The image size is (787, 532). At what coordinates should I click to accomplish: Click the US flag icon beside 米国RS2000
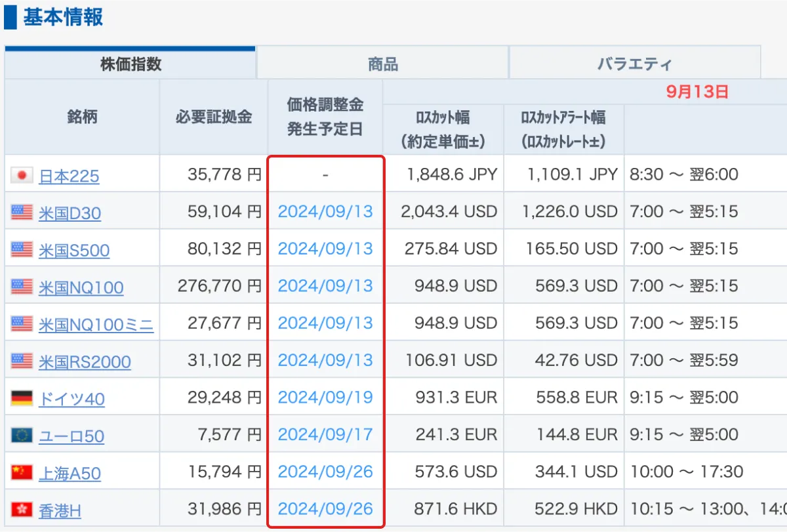click(22, 361)
